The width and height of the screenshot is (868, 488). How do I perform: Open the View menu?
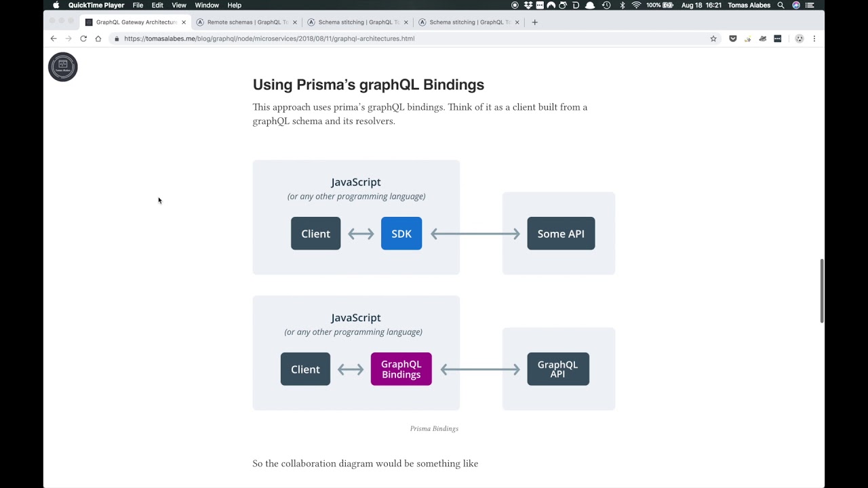click(x=179, y=5)
